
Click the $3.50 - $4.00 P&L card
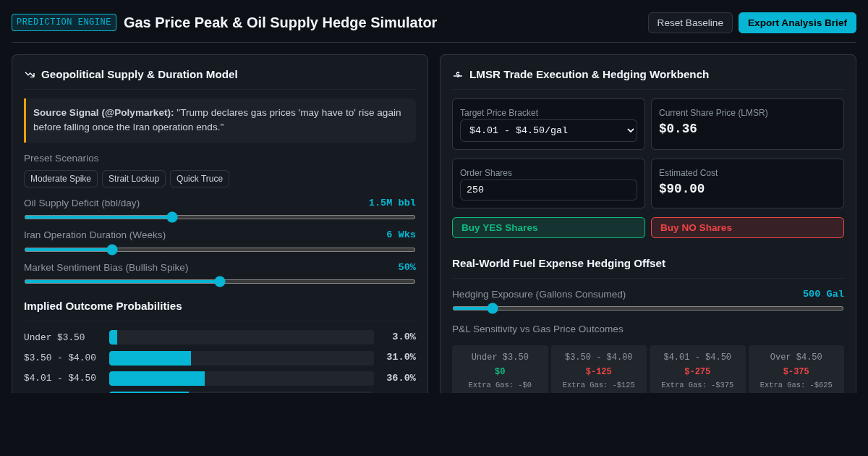click(599, 369)
